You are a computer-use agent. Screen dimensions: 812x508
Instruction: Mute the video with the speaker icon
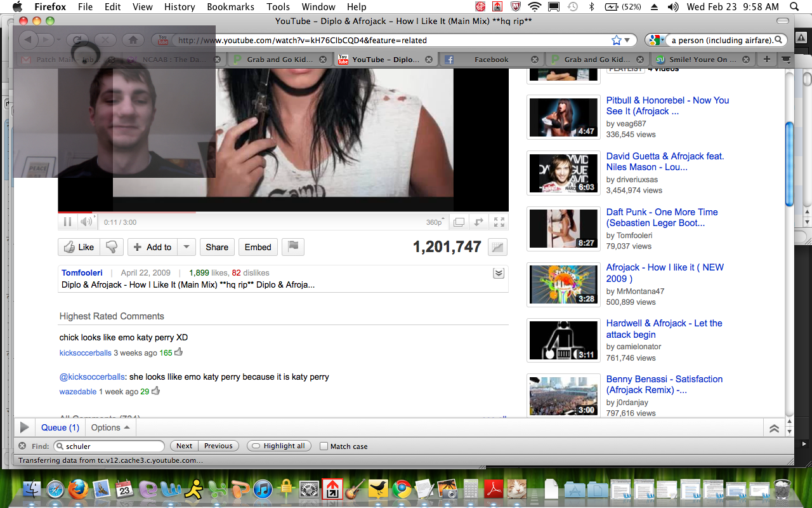[86, 222]
